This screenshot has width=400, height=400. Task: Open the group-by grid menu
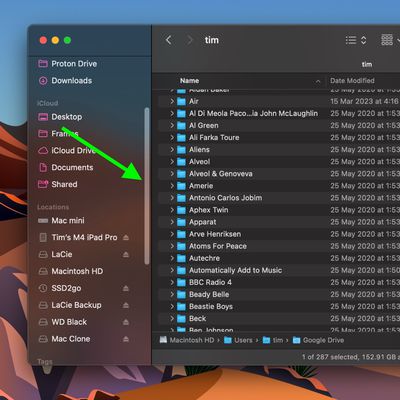click(x=390, y=40)
